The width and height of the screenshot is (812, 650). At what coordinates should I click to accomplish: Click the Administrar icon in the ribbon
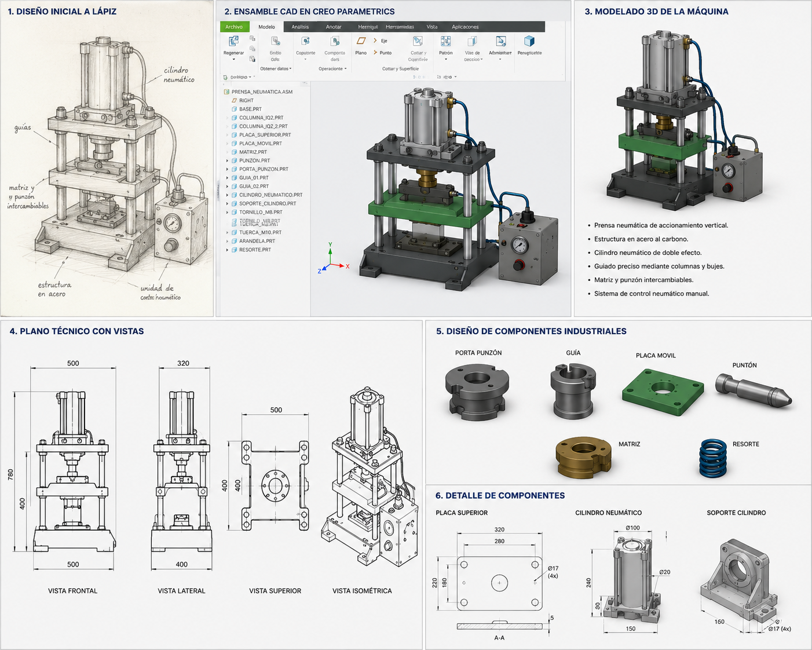[500, 41]
